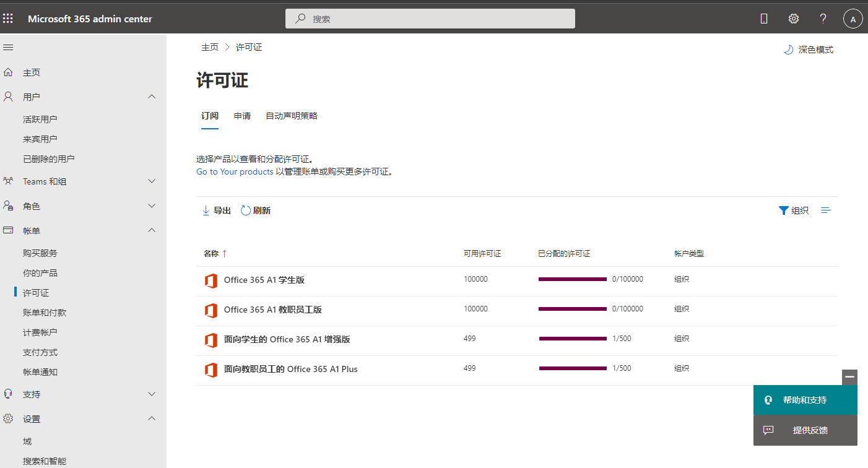The width and height of the screenshot is (868, 468).
Task: Open Office 365 A1 教职员工版 license
Action: click(x=273, y=310)
